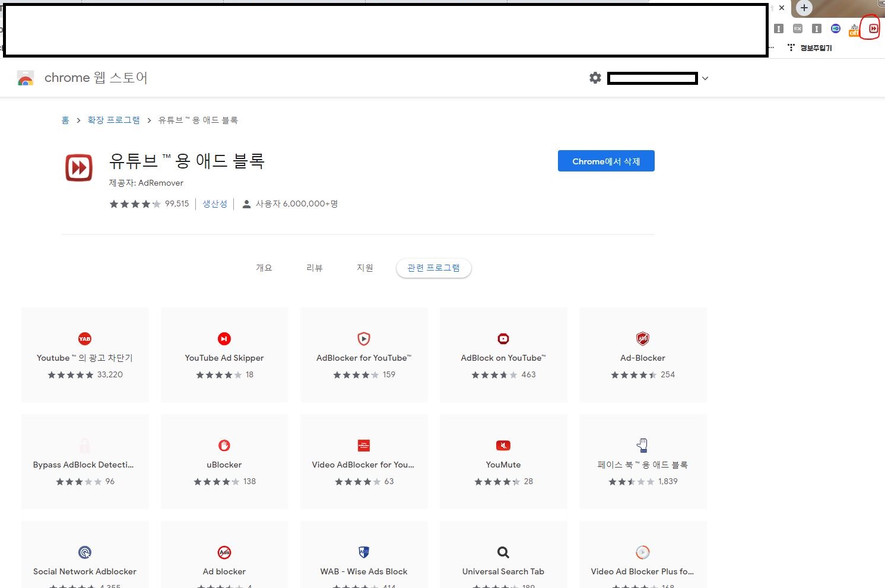Click the circled AdBlock for YouTube toolbar icon

873,28
